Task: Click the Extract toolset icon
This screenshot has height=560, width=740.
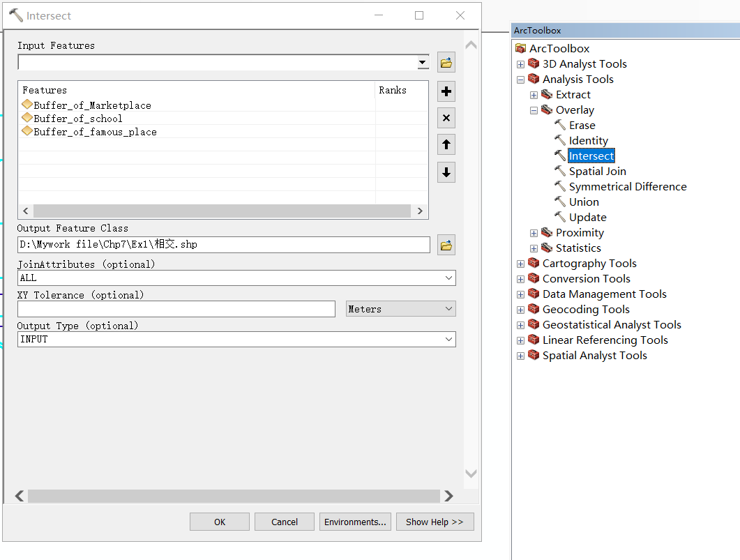Action: tap(547, 94)
